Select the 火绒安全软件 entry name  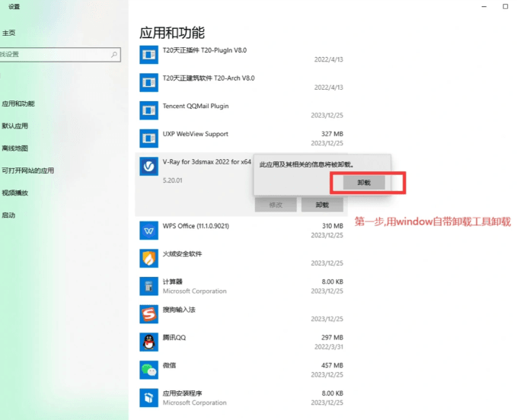pyautogui.click(x=182, y=254)
